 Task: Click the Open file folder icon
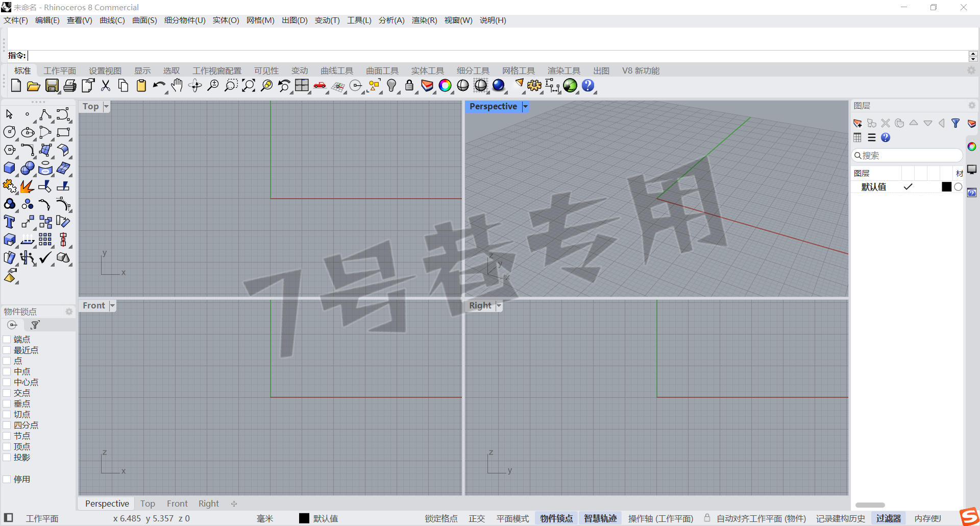(x=34, y=86)
